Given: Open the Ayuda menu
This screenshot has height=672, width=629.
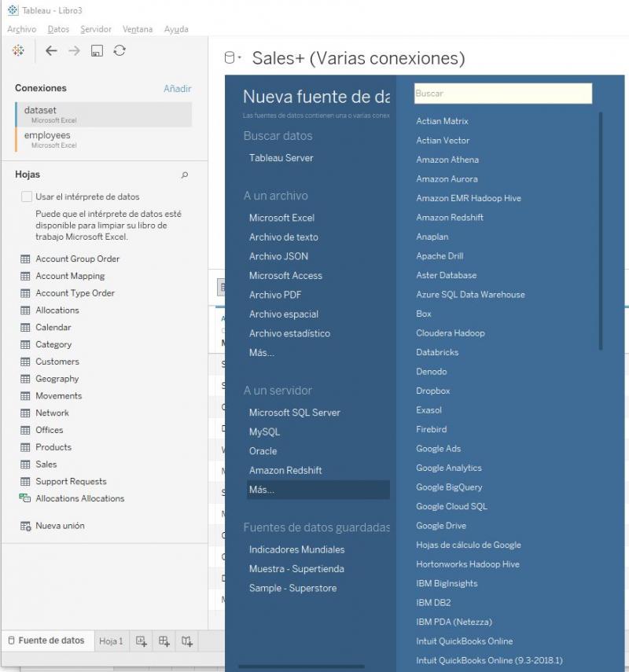Looking at the screenshot, I should tap(176, 29).
